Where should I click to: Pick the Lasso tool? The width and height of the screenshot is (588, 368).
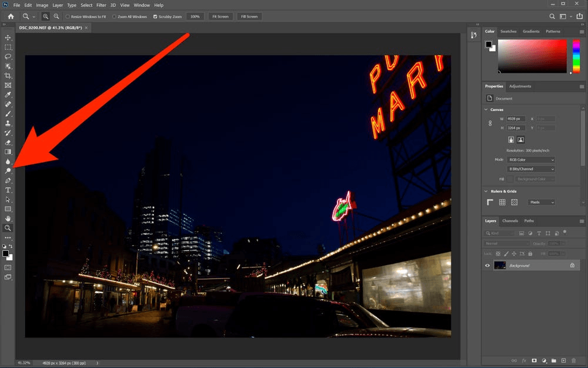click(8, 57)
